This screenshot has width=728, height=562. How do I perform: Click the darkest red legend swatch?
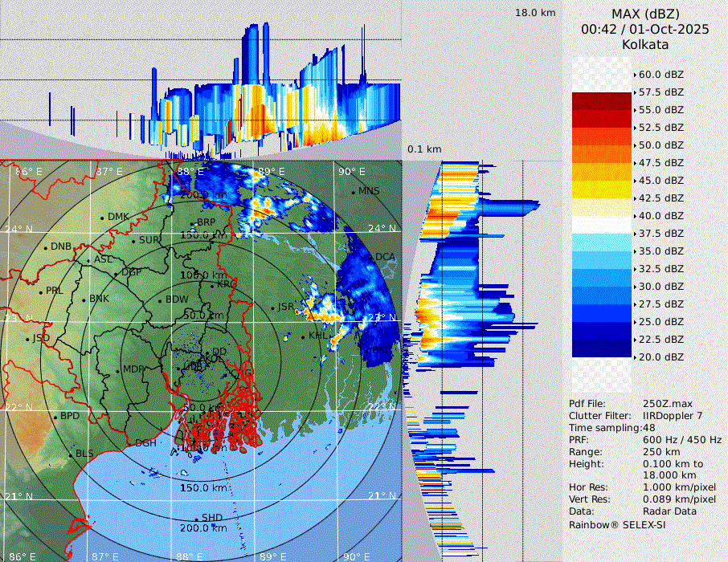coord(601,101)
